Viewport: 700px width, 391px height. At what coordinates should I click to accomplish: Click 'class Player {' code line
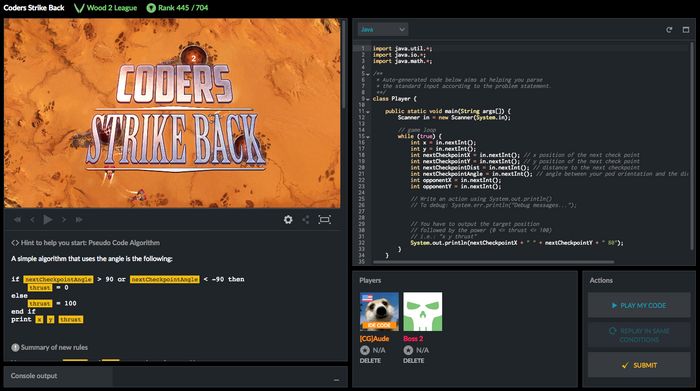tap(395, 99)
